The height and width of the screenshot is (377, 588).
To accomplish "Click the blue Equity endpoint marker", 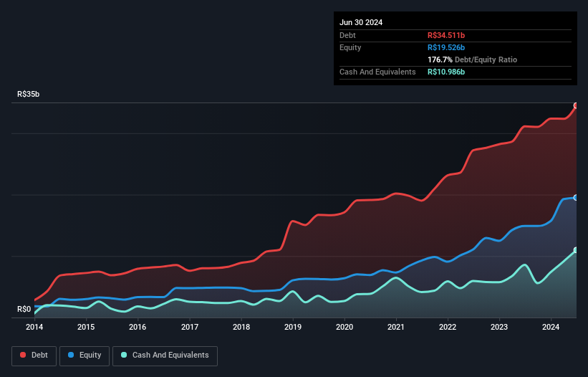I will 576,197.
